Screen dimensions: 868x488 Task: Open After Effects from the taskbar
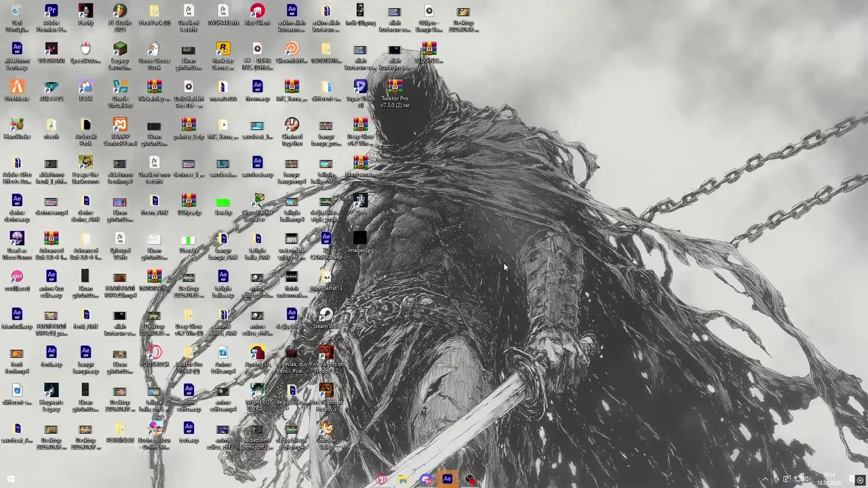pyautogui.click(x=447, y=480)
